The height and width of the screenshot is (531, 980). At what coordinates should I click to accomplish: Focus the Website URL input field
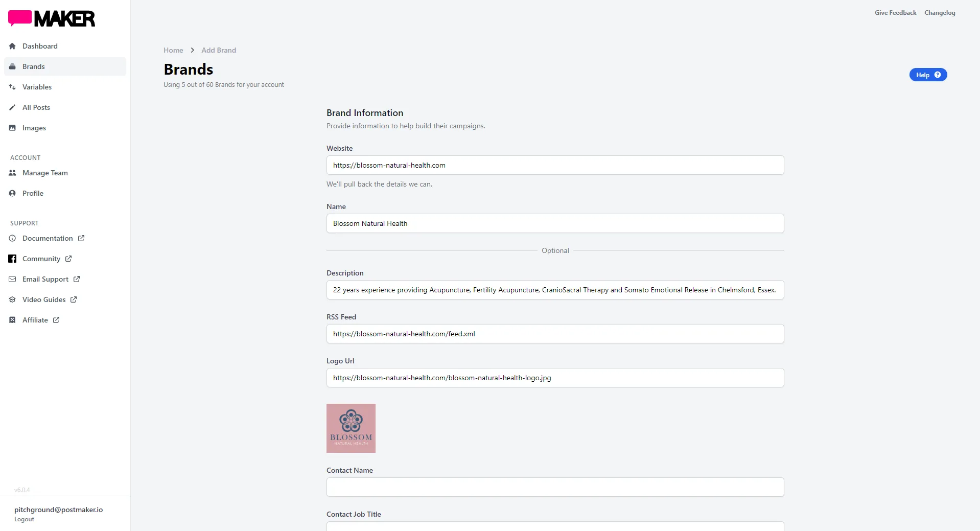click(x=555, y=165)
